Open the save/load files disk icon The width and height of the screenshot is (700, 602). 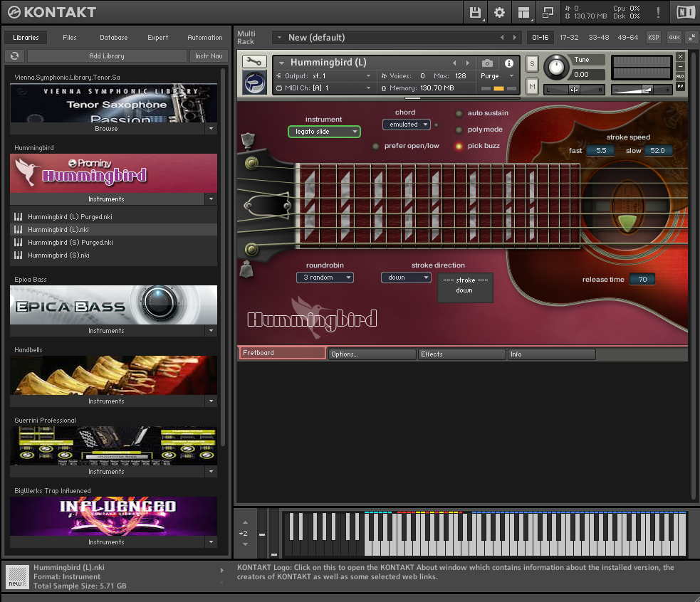click(476, 13)
